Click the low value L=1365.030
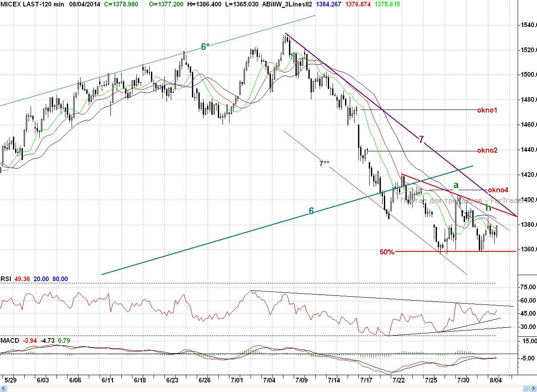537x392 pixels. [x=242, y=4]
